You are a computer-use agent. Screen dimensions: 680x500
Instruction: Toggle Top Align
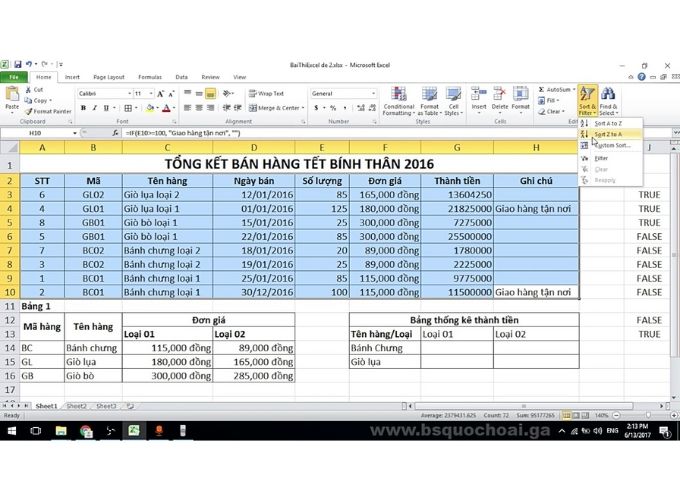pyautogui.click(x=188, y=93)
